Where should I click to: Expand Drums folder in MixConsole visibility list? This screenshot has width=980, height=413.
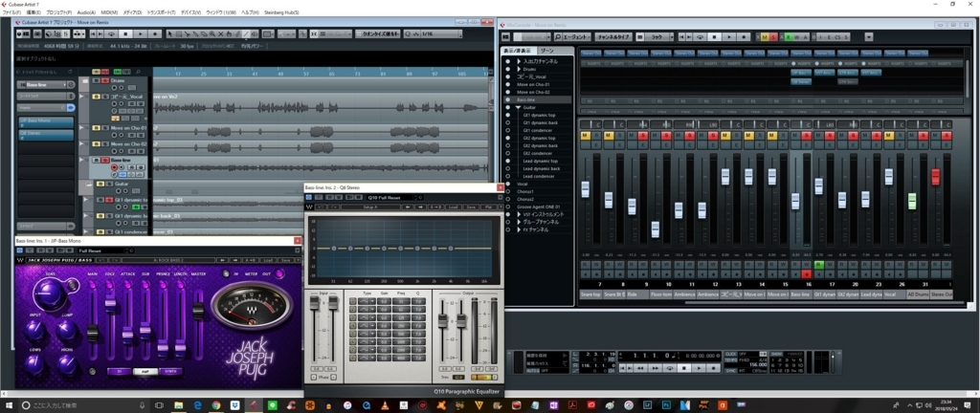point(519,69)
